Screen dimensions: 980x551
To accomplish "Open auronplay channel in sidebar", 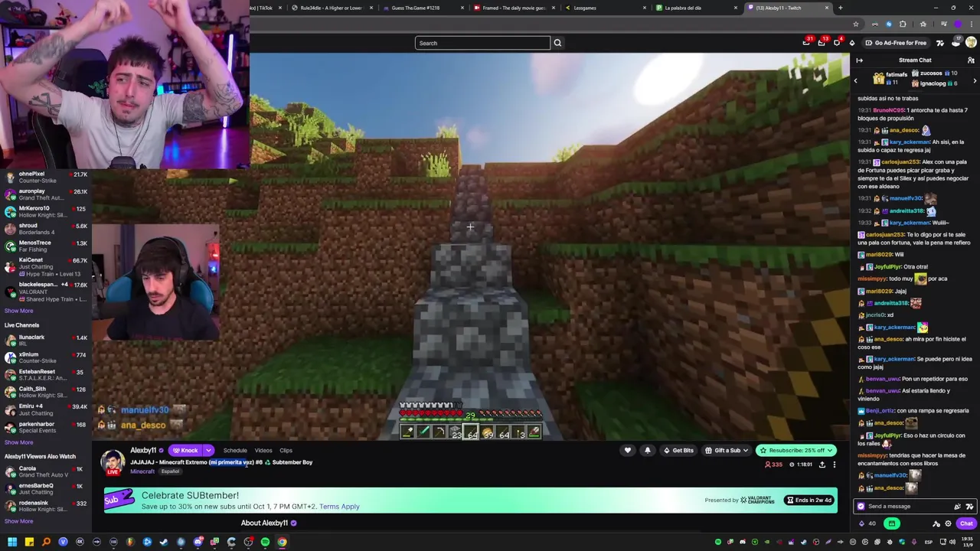I will [46, 194].
